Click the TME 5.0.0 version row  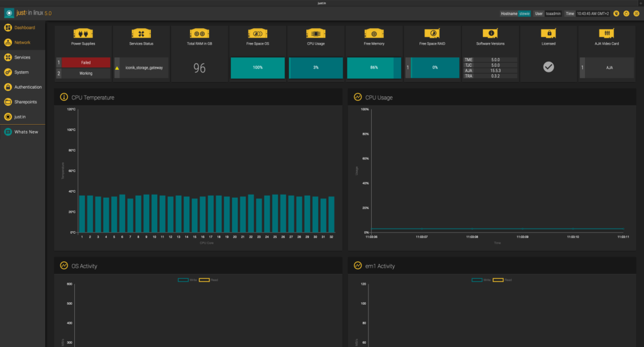(491, 60)
